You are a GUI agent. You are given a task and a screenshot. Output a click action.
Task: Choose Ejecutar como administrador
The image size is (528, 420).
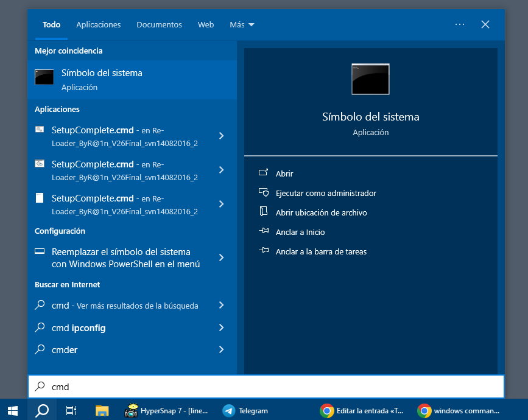click(326, 193)
